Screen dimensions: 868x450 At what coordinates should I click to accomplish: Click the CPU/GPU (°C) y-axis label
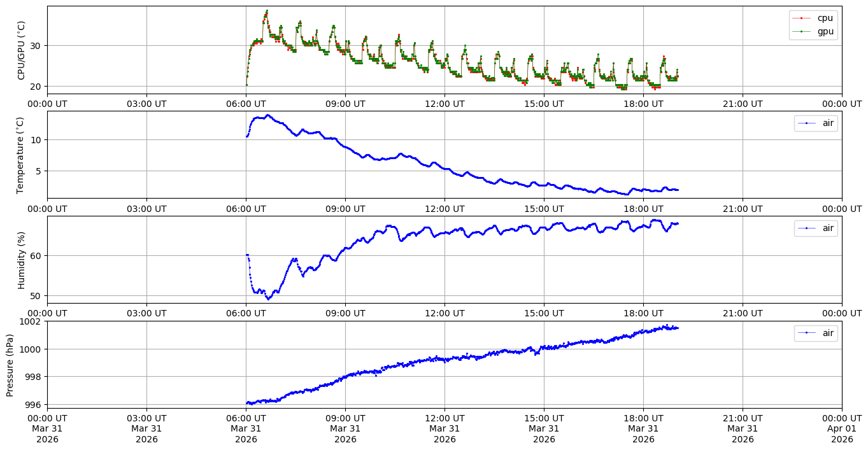(21, 50)
